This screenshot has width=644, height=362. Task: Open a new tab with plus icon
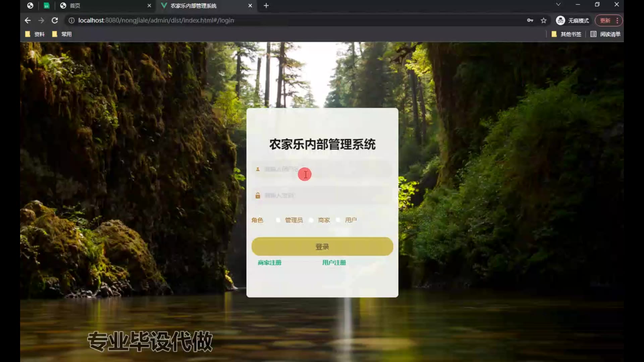coord(266,6)
